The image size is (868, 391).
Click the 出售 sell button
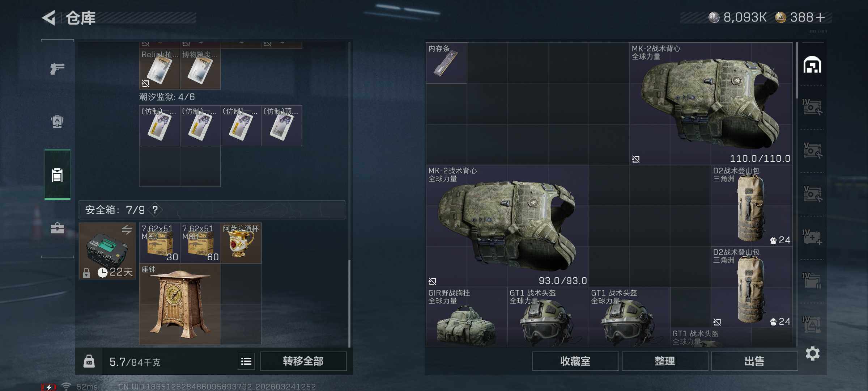point(754,361)
